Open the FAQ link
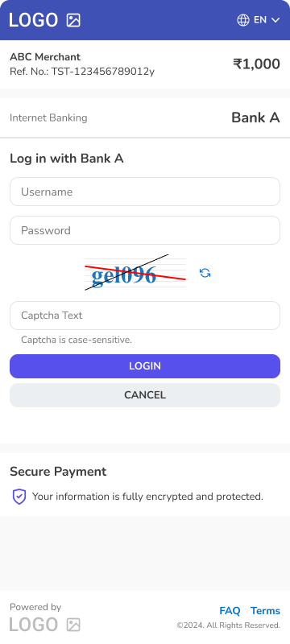The width and height of the screenshot is (290, 644). click(x=230, y=611)
